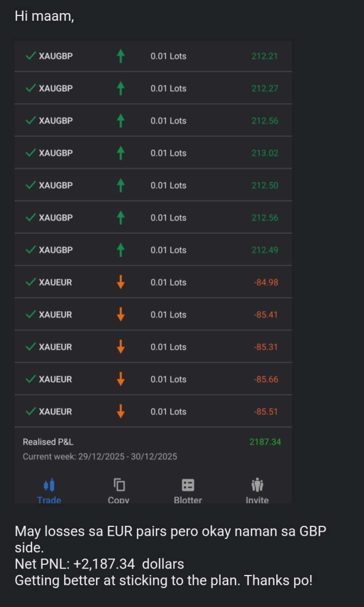Click the green up arrow beside 212.21
The image size is (364, 607).
(x=121, y=56)
